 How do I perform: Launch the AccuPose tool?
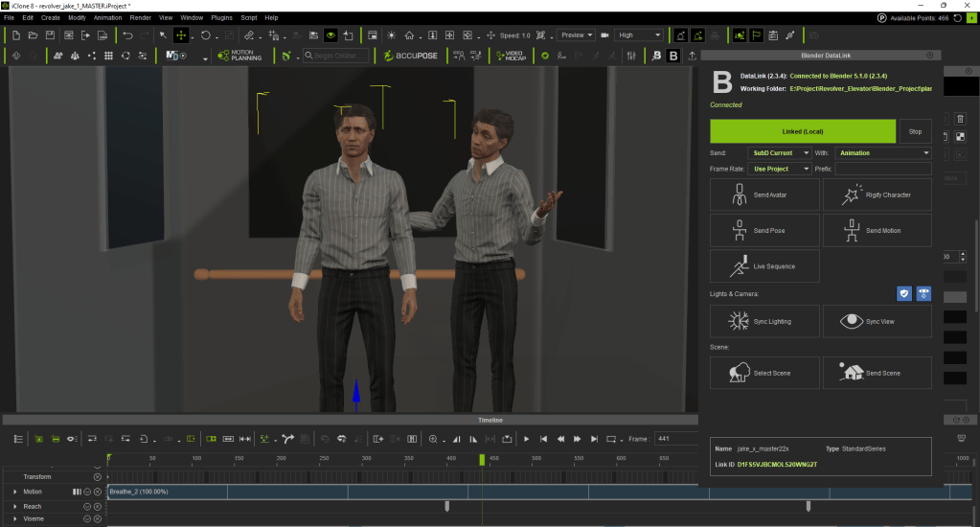411,56
